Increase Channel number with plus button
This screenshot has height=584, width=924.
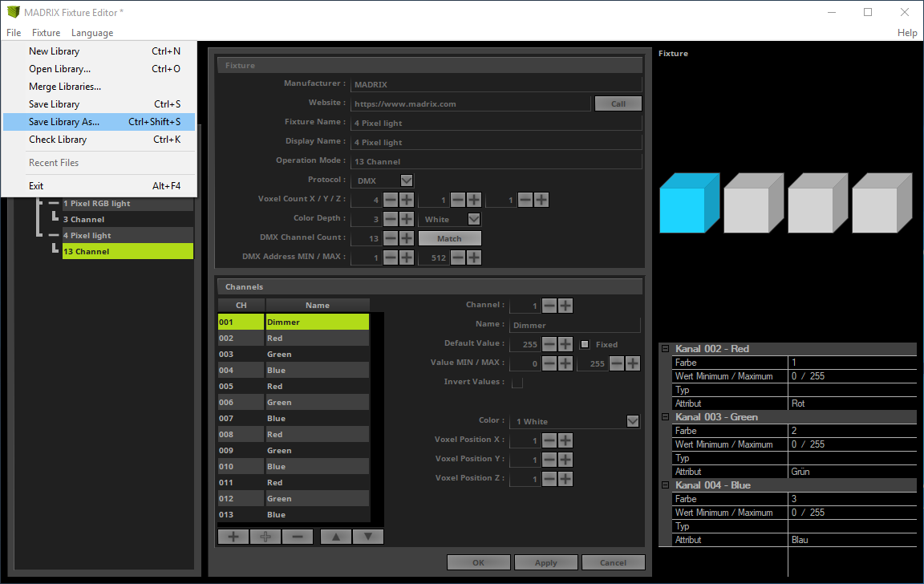(565, 306)
